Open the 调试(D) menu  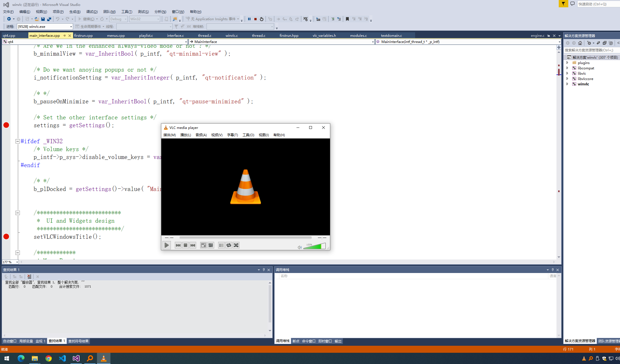click(x=92, y=12)
